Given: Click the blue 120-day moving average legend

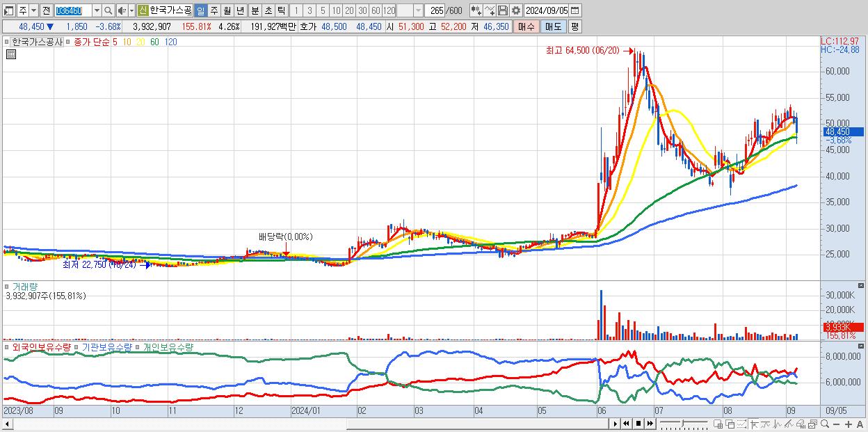Looking at the screenshot, I should pos(170,42).
